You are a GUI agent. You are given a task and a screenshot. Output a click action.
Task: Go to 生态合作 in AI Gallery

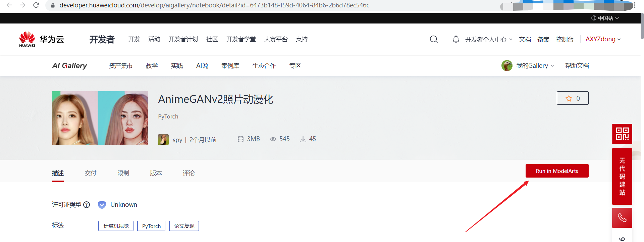264,66
